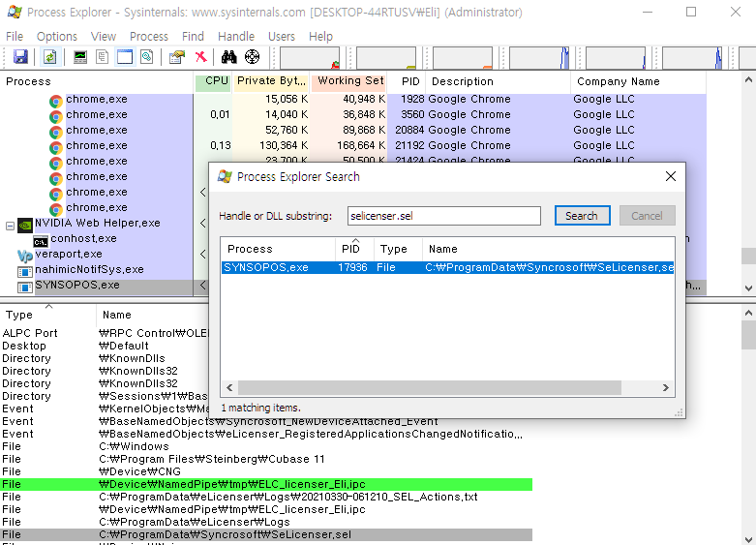Image resolution: width=756 pixels, height=545 pixels.
Task: Click the red X Kill Process icon
Action: (201, 57)
